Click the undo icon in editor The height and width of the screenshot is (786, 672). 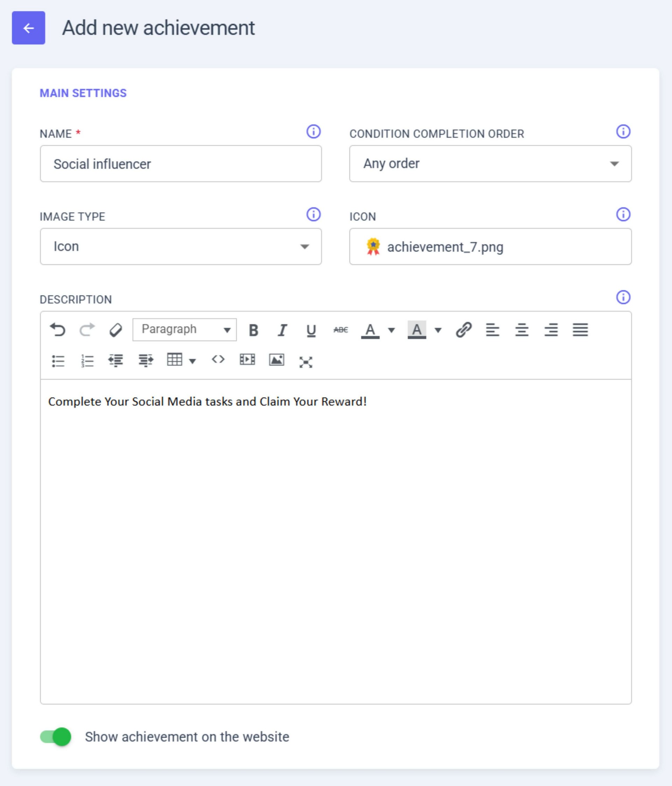(x=58, y=330)
